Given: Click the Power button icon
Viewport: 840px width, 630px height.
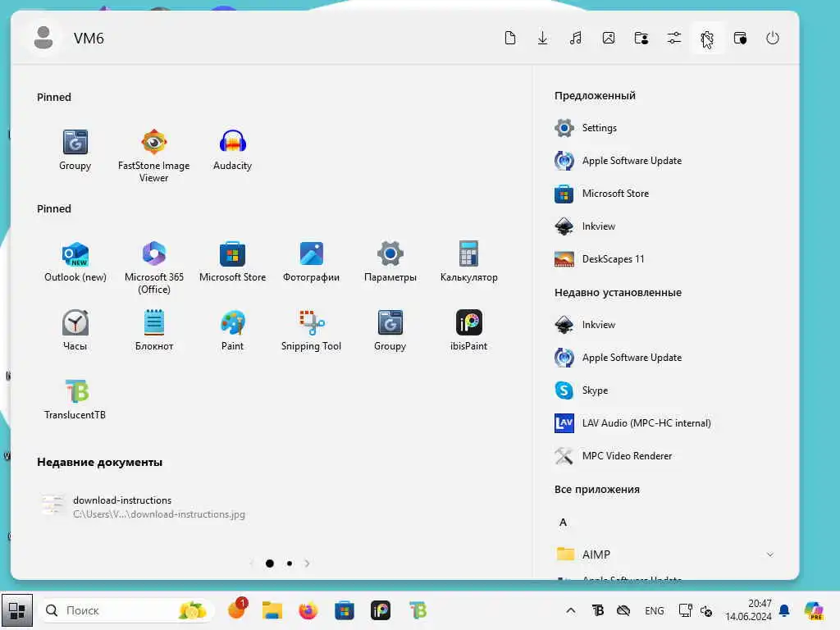Looking at the screenshot, I should click(773, 38).
